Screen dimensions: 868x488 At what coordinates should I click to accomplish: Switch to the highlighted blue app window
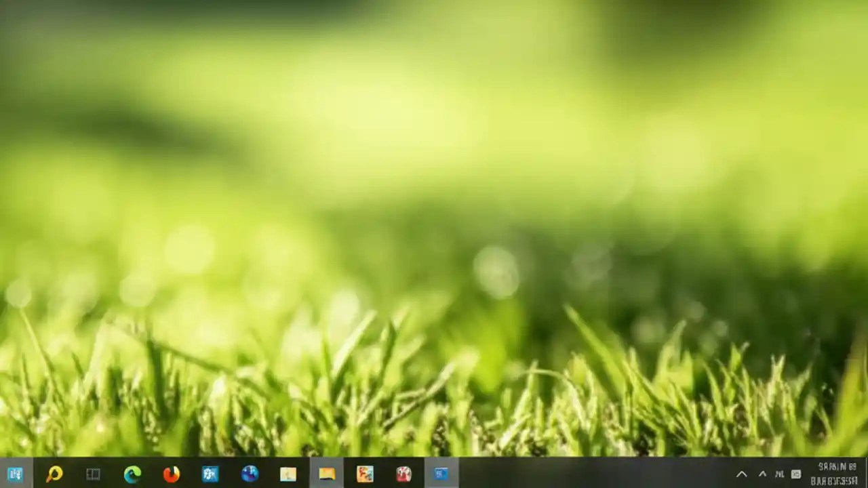pyautogui.click(x=441, y=474)
